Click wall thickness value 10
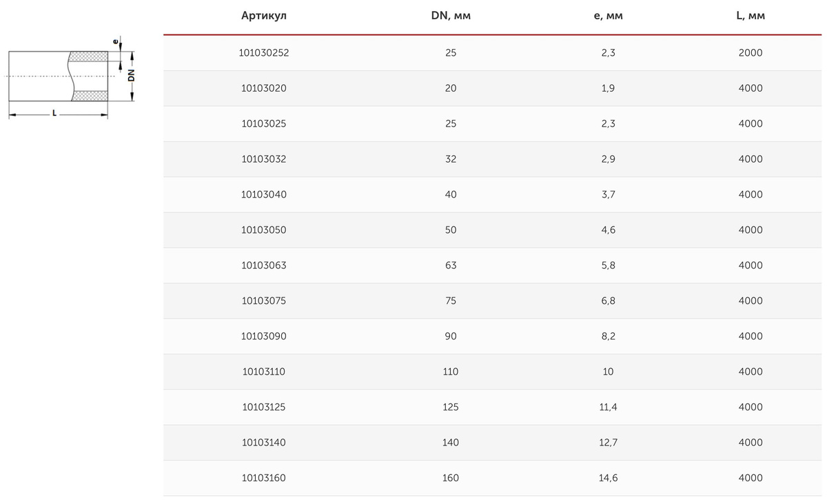This screenshot has height=504, width=827. [608, 372]
